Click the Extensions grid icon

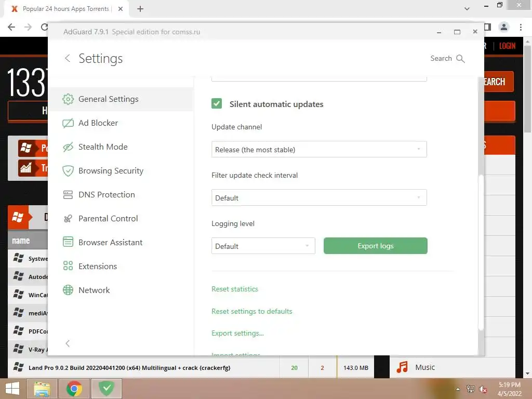point(68,266)
